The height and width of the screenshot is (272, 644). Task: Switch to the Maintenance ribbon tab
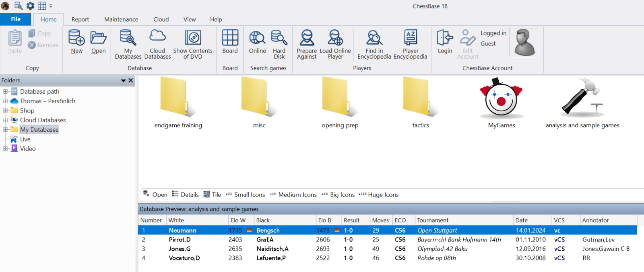121,19
